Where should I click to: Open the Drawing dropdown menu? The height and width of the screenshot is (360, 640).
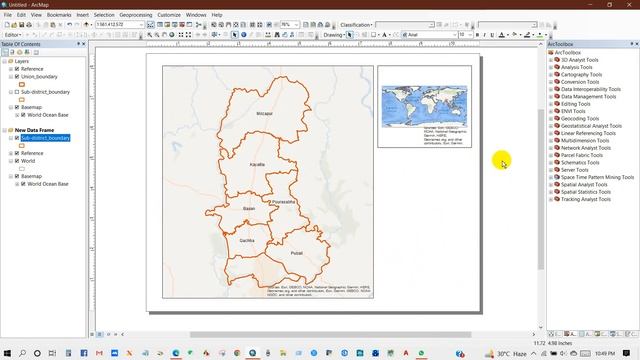(334, 35)
